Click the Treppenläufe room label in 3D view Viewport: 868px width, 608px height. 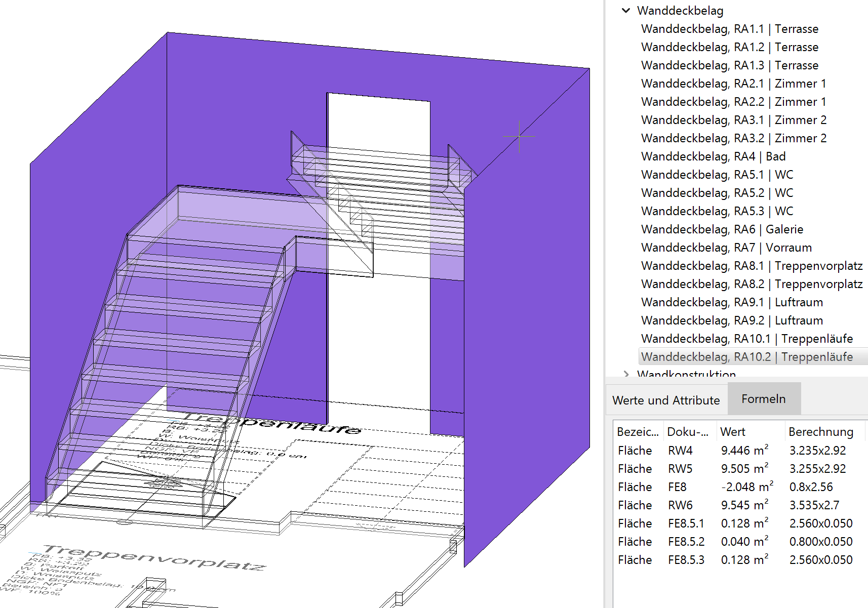(x=272, y=423)
